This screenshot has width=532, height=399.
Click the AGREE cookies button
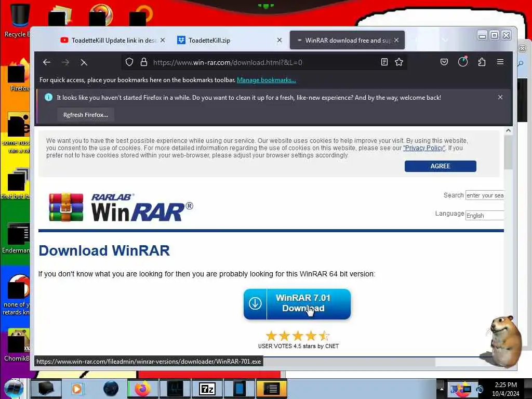pos(441,166)
